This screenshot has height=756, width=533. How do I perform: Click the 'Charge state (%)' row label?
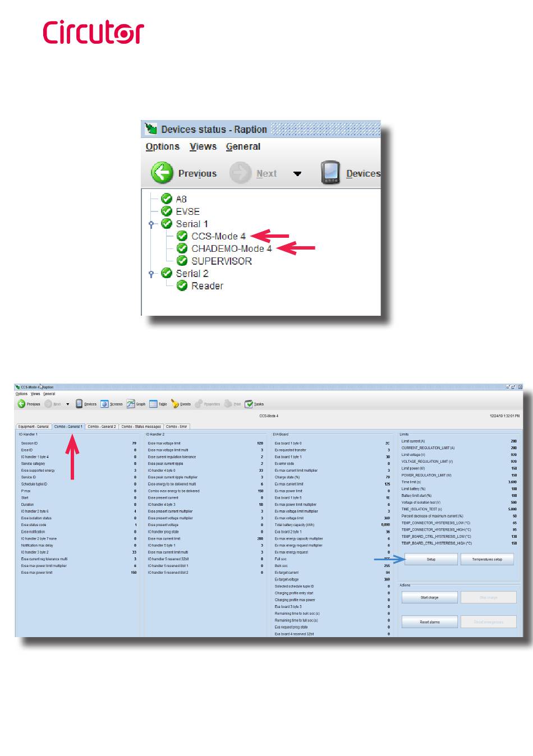287,477
